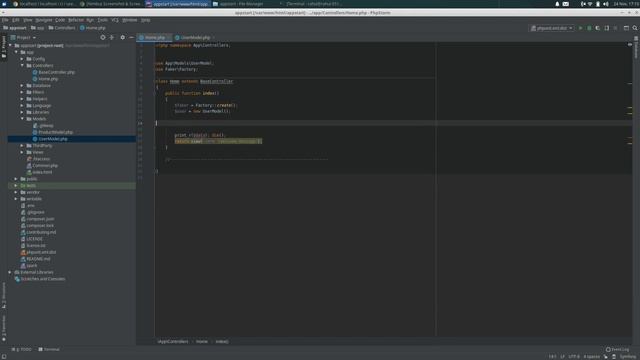
Task: Open Project panel settings gear
Action: [x=122, y=37]
